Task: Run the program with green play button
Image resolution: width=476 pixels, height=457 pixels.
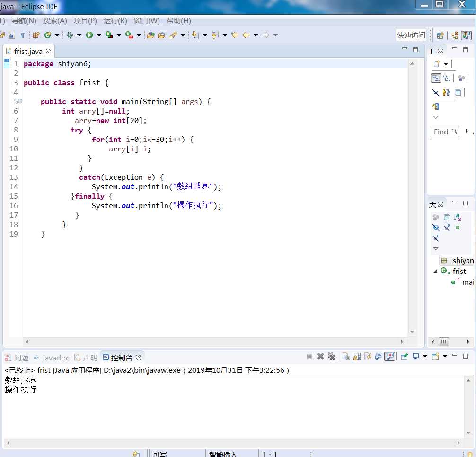Action: (x=89, y=35)
